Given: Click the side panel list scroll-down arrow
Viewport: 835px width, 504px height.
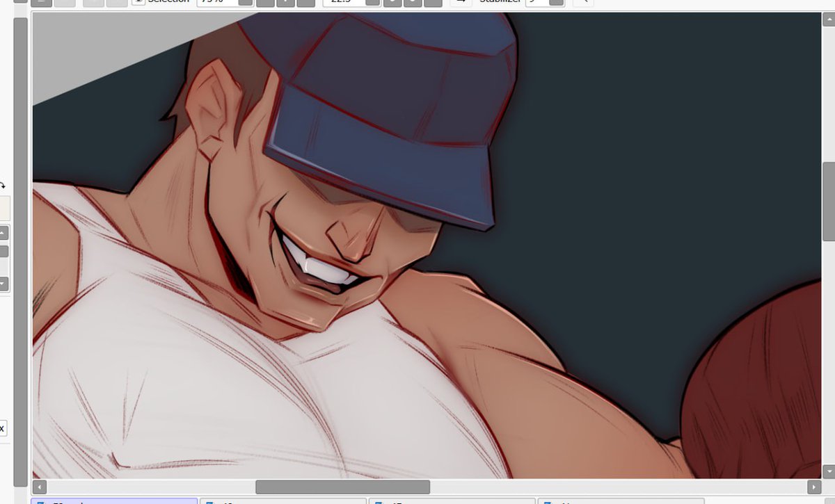Looking at the screenshot, I should [x=3, y=284].
